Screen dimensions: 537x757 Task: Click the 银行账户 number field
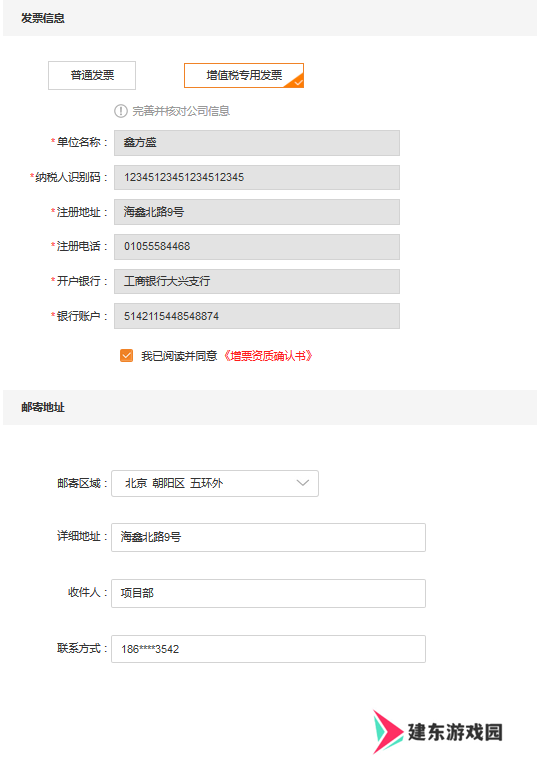[x=257, y=316]
